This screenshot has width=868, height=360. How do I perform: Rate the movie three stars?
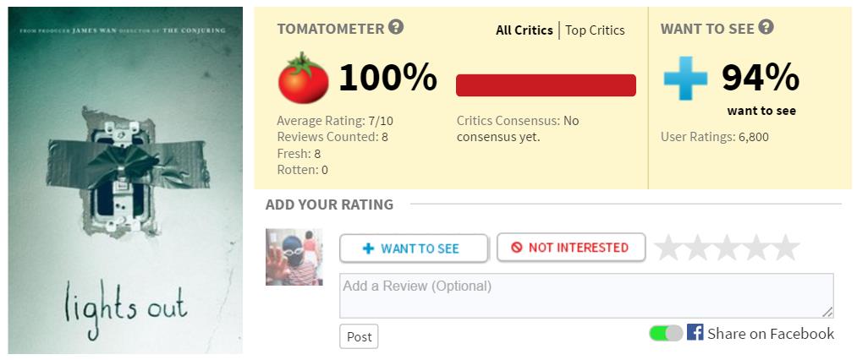(727, 248)
